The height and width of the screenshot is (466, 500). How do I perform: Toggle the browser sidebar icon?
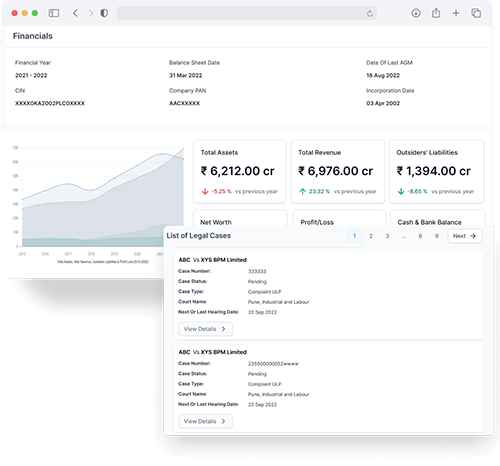54,13
